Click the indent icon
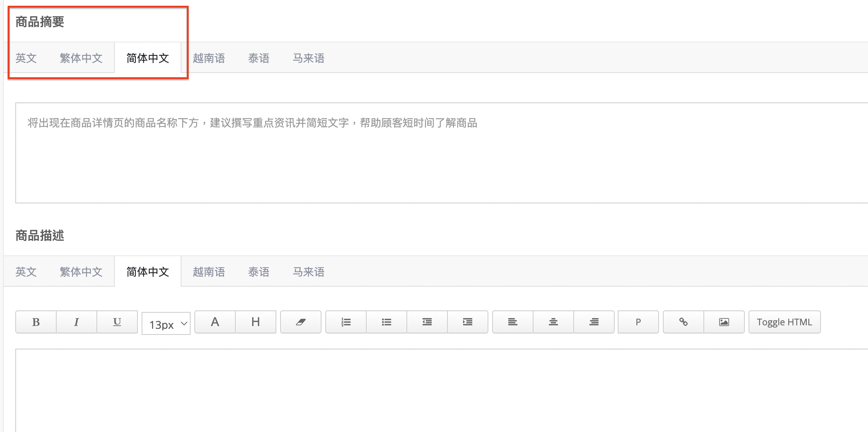The height and width of the screenshot is (432, 868). [x=468, y=322]
